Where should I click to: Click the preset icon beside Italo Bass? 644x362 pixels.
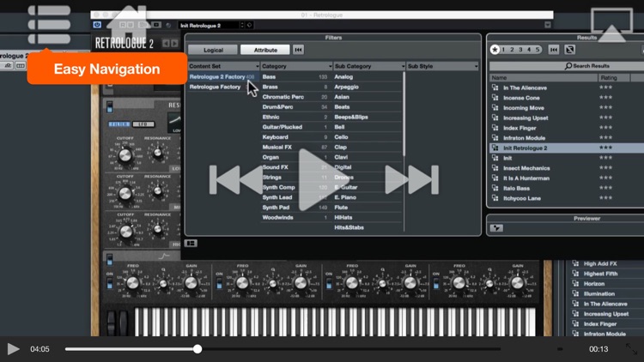[495, 188]
